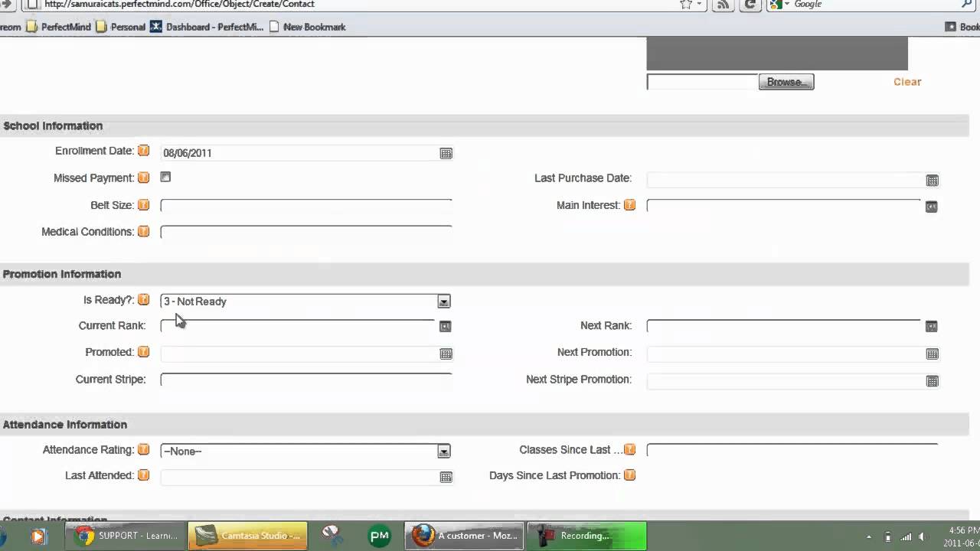
Task: Click the Browse button
Action: (786, 82)
